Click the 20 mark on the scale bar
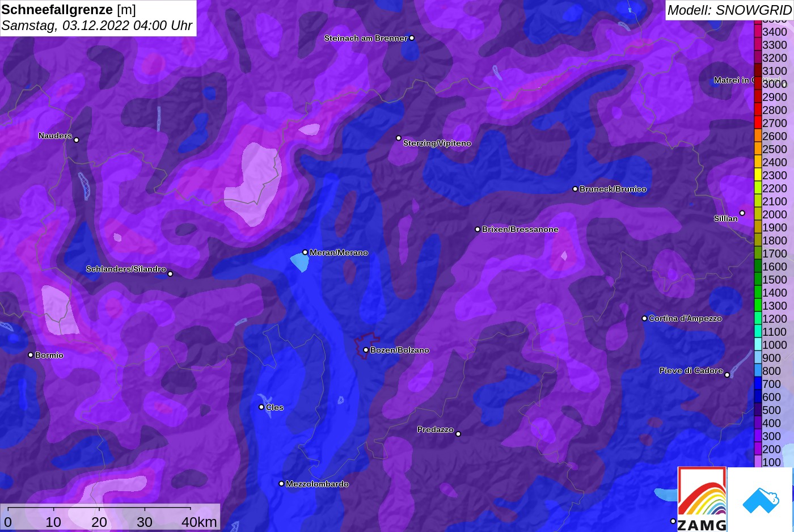 tap(99, 522)
